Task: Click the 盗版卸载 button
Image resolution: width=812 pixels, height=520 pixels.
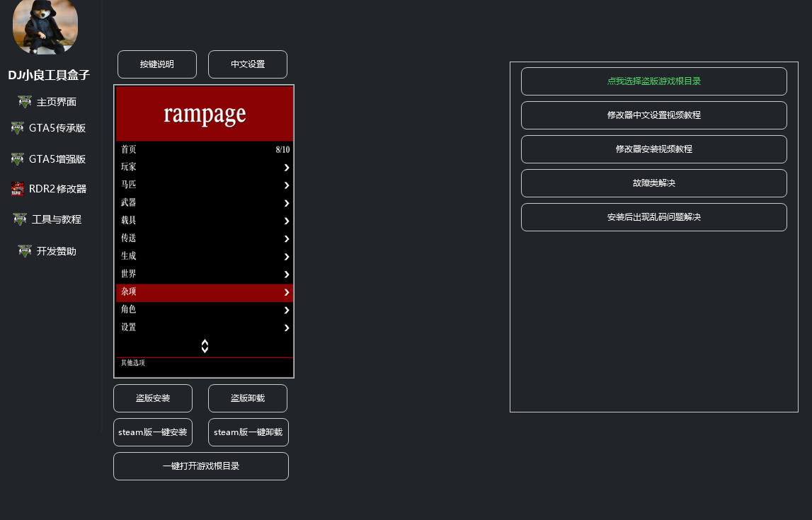Action: pos(248,398)
